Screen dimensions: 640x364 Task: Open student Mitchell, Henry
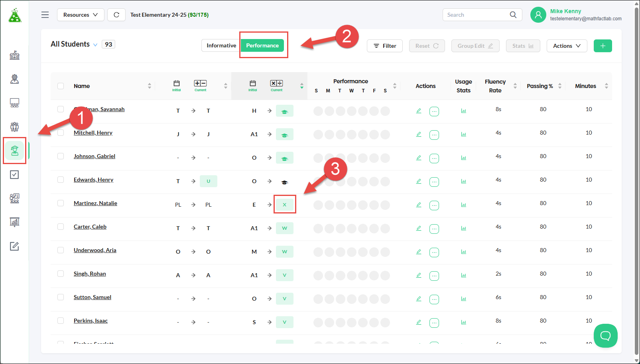(93, 133)
